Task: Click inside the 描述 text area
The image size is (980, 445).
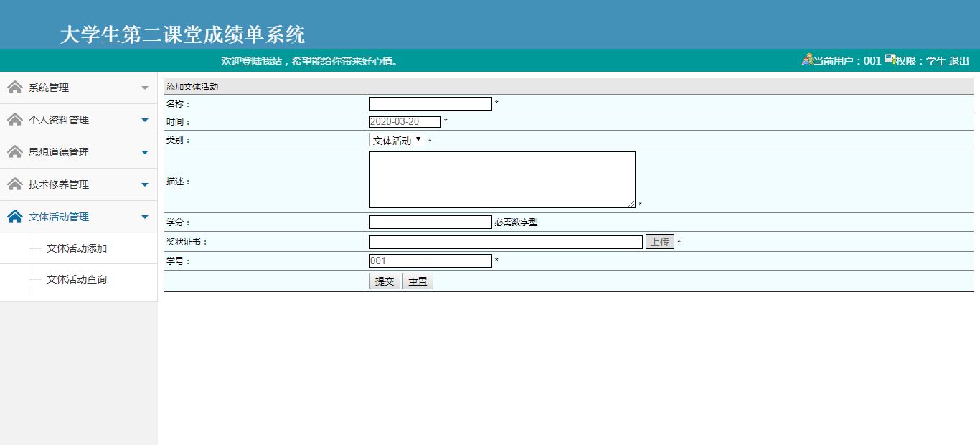Action: click(x=502, y=179)
